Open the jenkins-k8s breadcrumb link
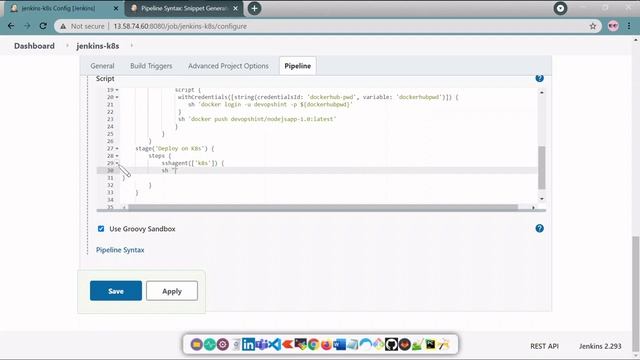The image size is (640, 360). 98,46
